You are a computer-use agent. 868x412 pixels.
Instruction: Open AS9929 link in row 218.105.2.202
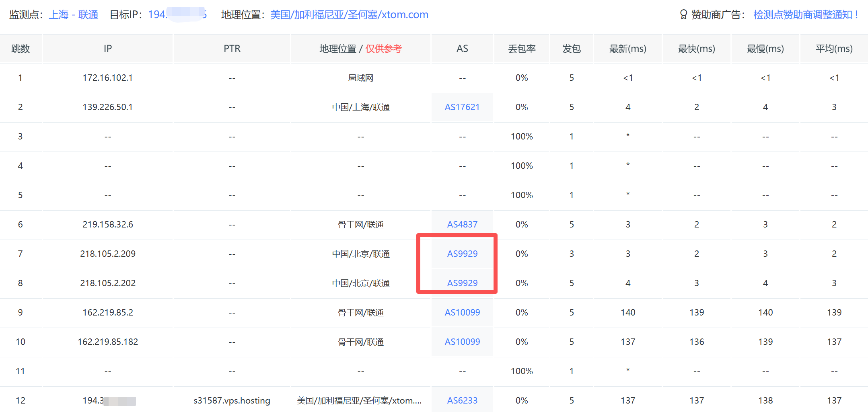pyautogui.click(x=462, y=283)
